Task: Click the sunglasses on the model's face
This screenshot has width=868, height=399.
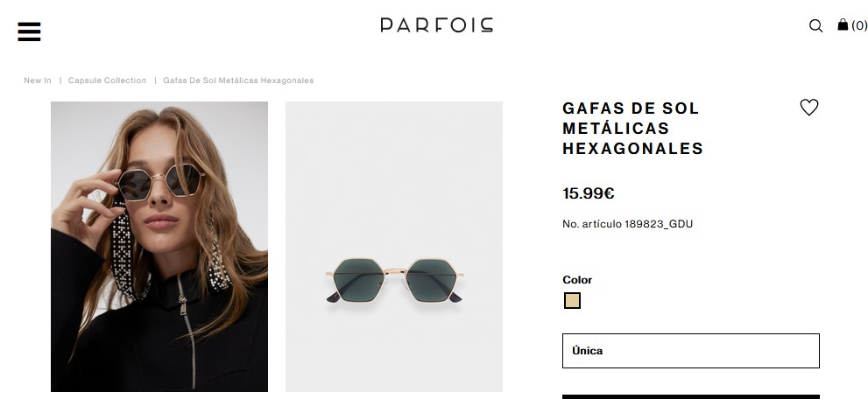Action: (160, 181)
